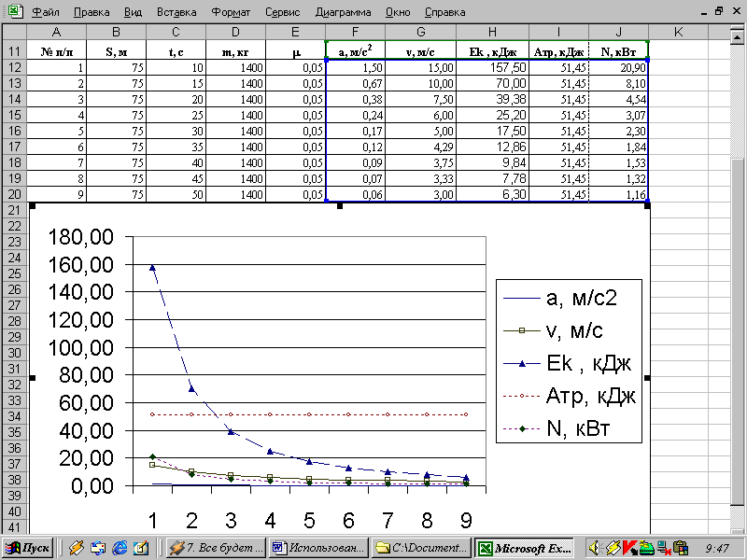Click cell H12 with value 157,50
This screenshot has height=560, width=747.
[492, 68]
